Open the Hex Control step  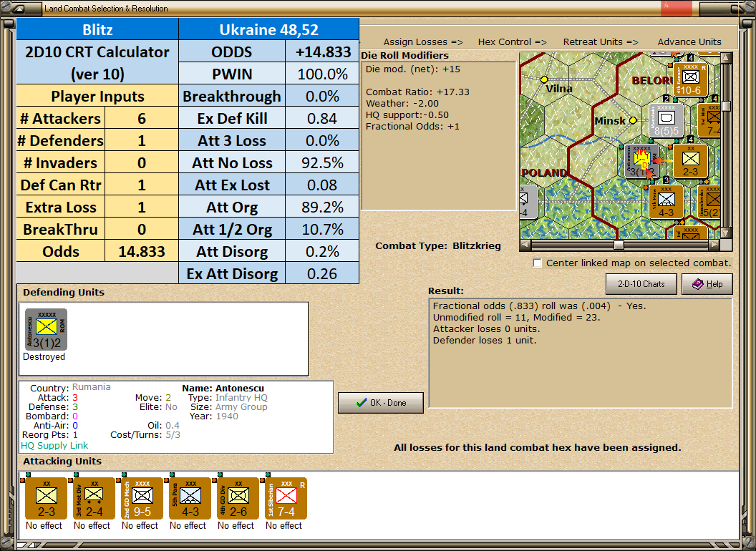tap(512, 42)
